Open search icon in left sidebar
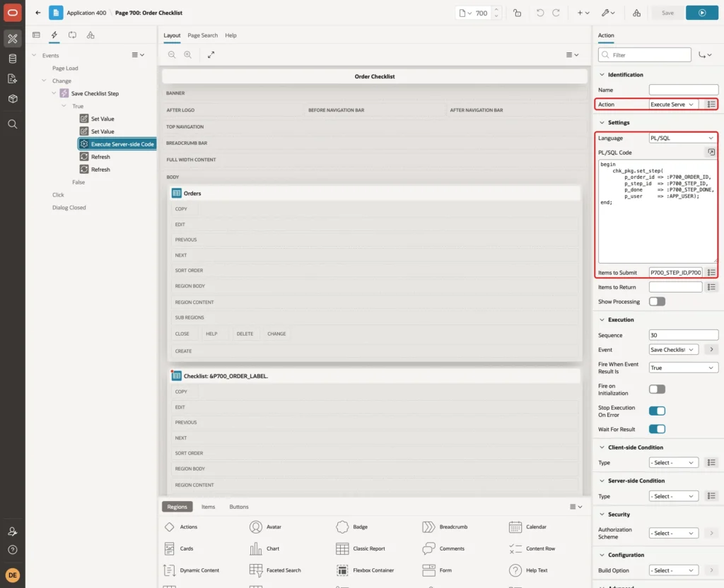The width and height of the screenshot is (724, 588). pos(13,124)
